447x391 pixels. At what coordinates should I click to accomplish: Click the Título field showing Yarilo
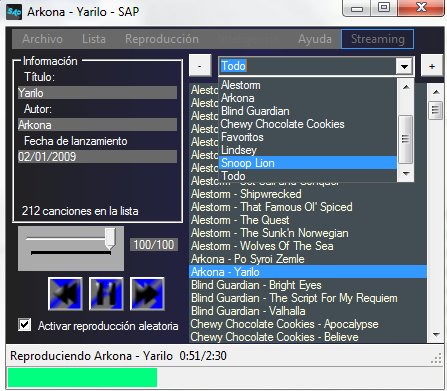[97, 93]
